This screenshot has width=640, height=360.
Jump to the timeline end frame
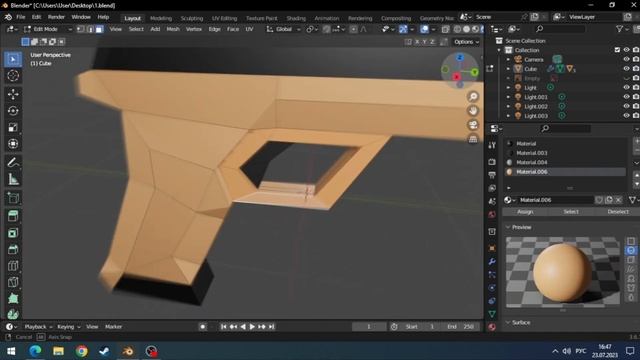[271, 327]
